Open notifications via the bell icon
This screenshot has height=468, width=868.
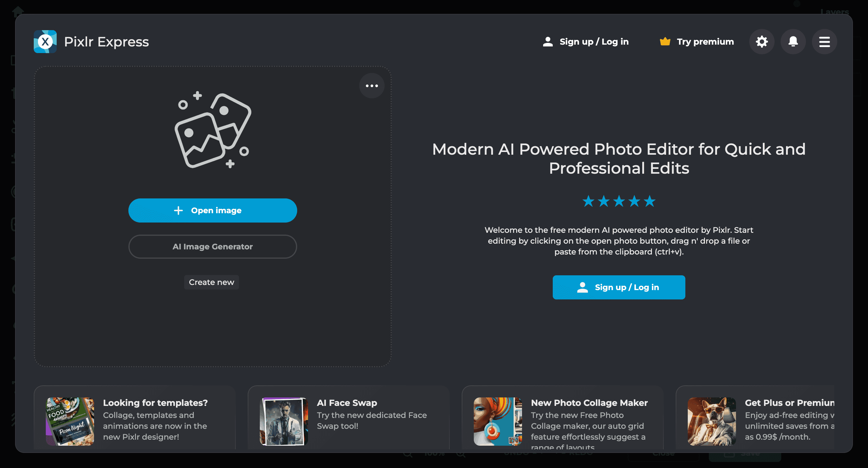[793, 42]
